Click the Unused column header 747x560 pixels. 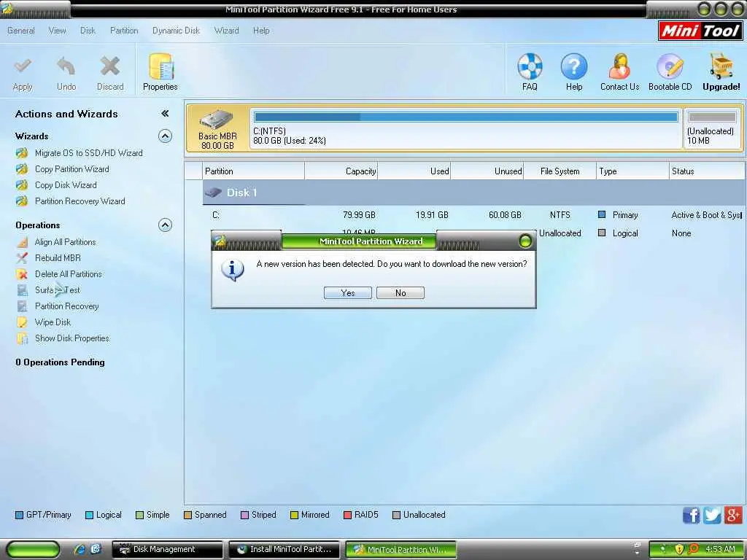(x=487, y=171)
